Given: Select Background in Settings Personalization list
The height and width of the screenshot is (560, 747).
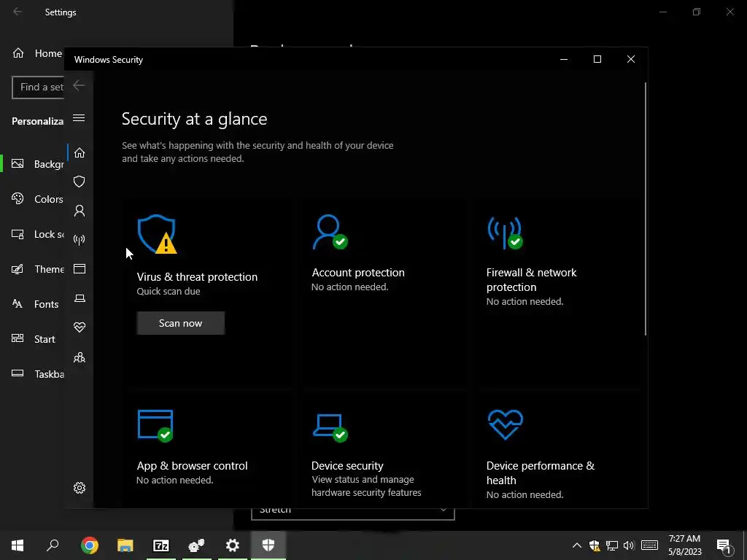Looking at the screenshot, I should (x=37, y=164).
